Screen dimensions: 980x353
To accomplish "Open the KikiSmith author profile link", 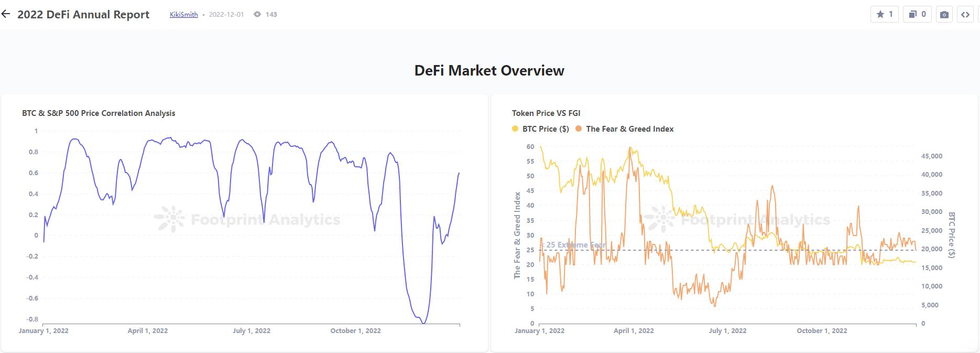I will point(183,15).
